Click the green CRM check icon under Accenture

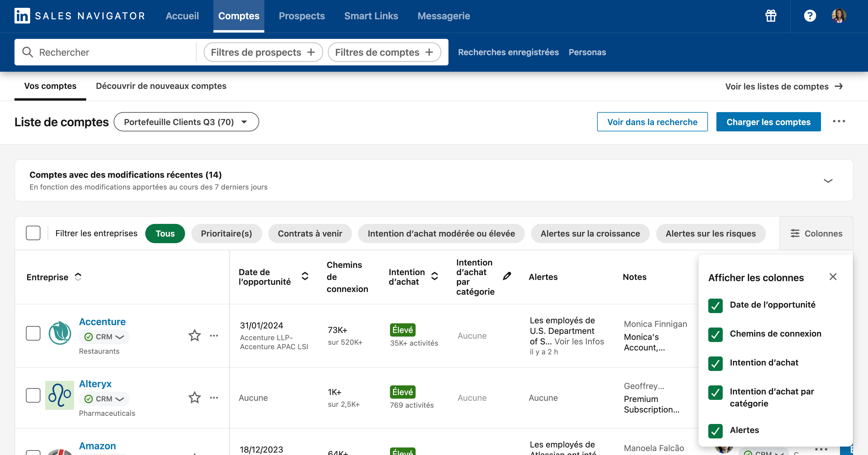[x=89, y=337]
